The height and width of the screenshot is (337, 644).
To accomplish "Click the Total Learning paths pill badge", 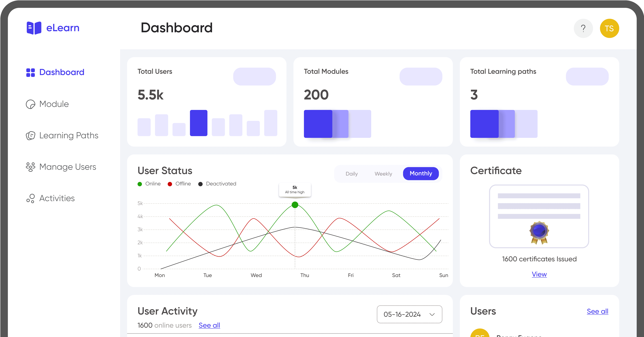I will coord(587,76).
